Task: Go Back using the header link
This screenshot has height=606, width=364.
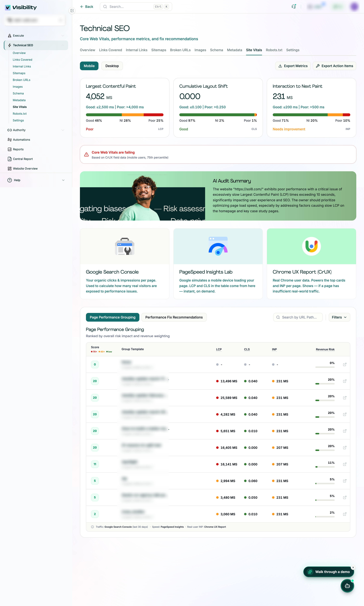Action: [x=87, y=7]
